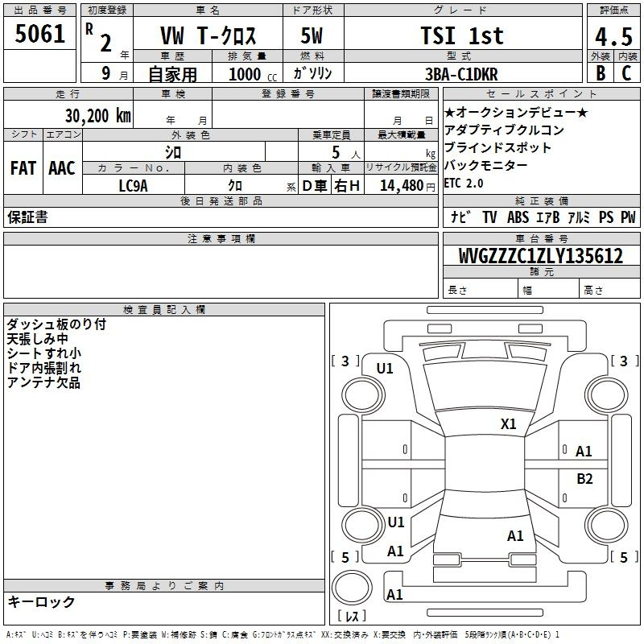Click the アルミ wheel equipment indicator
644x644 pixels.
[x=578, y=217]
